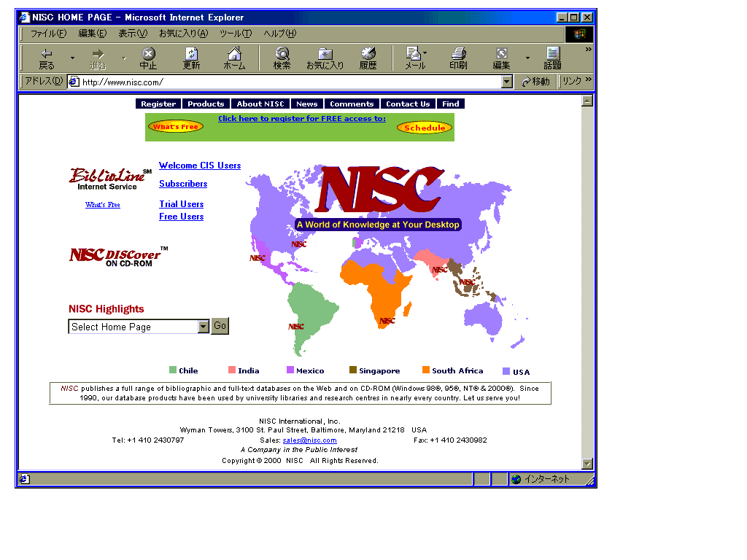Click the Find navigation tab
Screen dimensions: 747x560
tap(451, 104)
